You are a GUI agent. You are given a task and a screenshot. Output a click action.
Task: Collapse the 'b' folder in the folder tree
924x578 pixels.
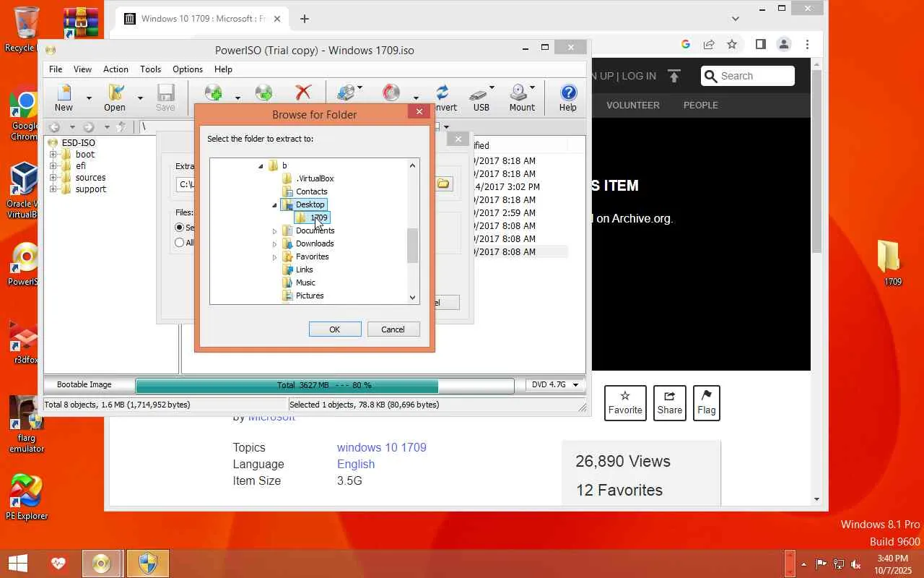coord(261,166)
